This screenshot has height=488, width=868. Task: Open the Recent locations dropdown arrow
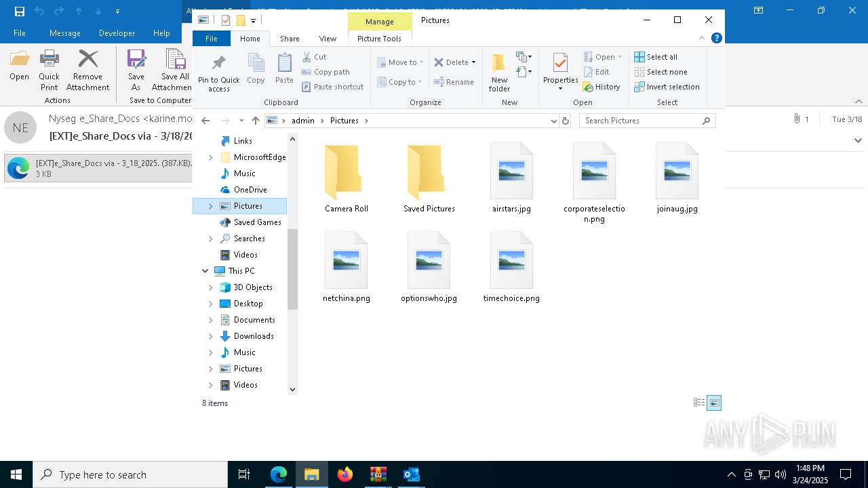coord(241,121)
